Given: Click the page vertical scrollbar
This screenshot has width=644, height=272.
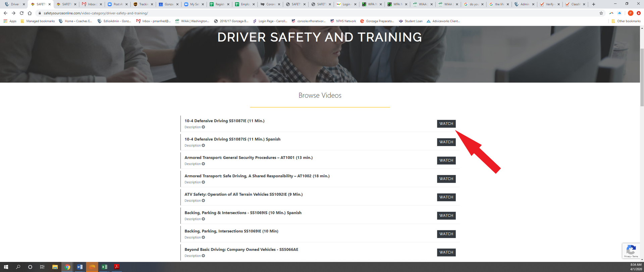Looking at the screenshot, I should [x=642, y=77].
